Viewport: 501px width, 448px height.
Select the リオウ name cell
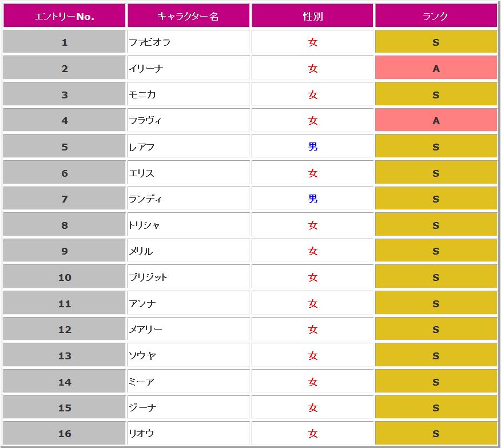point(142,434)
